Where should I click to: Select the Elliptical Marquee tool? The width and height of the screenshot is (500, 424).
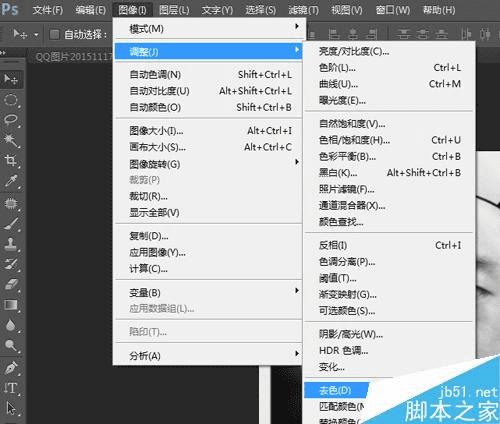[x=11, y=100]
